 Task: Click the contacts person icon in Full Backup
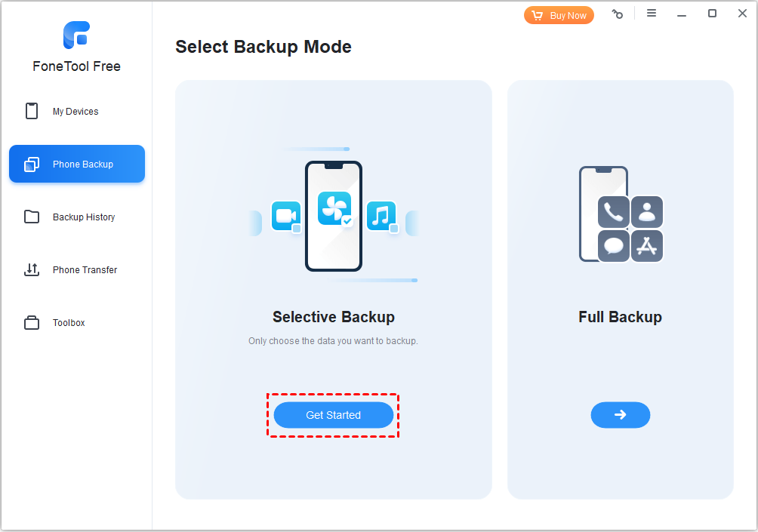647,212
